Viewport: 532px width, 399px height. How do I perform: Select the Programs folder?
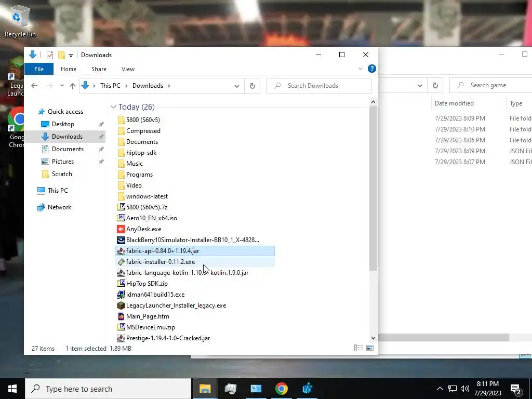[x=139, y=175]
